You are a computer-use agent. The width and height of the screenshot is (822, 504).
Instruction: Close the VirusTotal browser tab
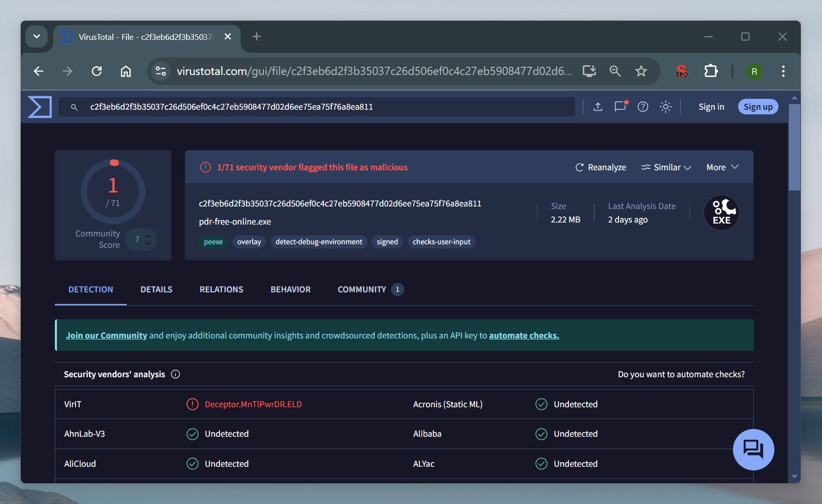click(228, 37)
